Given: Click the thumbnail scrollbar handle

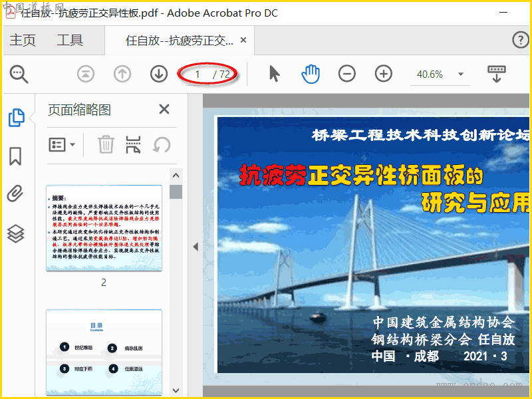Looking at the screenshot, I should coord(176,192).
